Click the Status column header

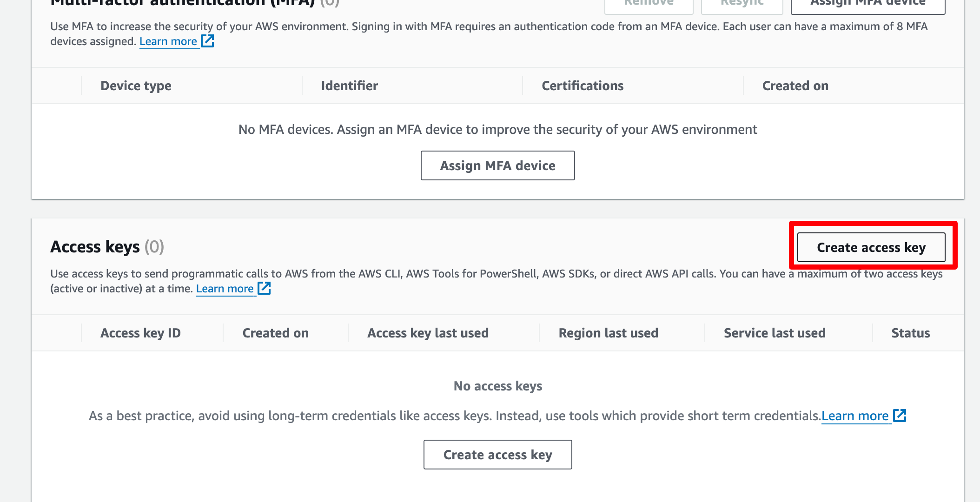[x=910, y=333]
